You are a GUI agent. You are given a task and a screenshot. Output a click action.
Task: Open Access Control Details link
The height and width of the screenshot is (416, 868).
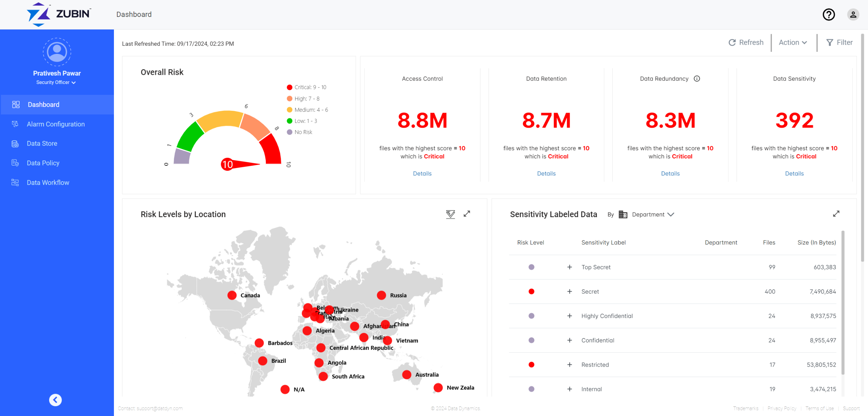422,173
